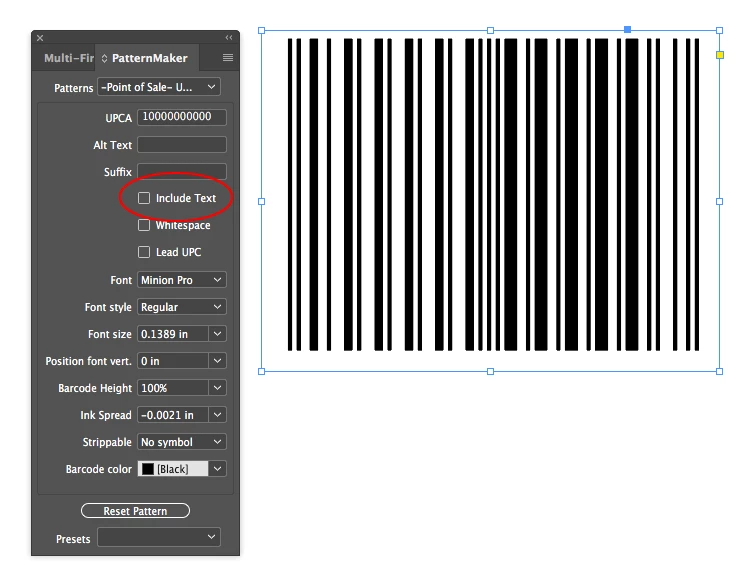745x579 pixels.
Task: Click the Reset Pattern button
Action: [x=135, y=511]
